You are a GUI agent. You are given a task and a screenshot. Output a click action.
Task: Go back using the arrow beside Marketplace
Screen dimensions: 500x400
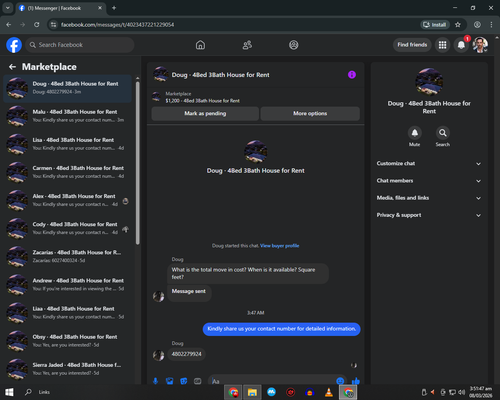[x=12, y=67]
